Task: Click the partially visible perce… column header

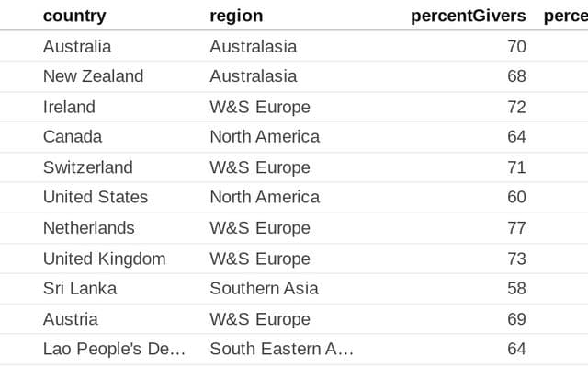Action: 566,17
